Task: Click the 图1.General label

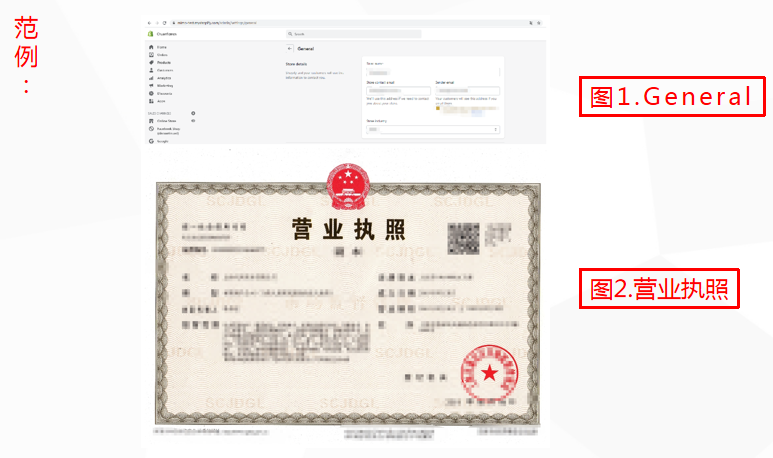Action: tap(672, 97)
